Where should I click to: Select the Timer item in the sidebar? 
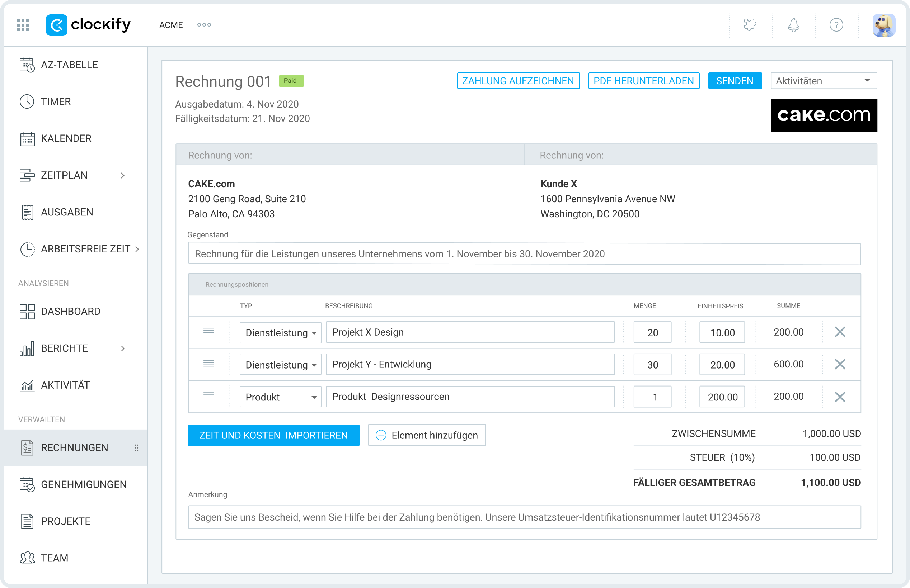coord(55,101)
